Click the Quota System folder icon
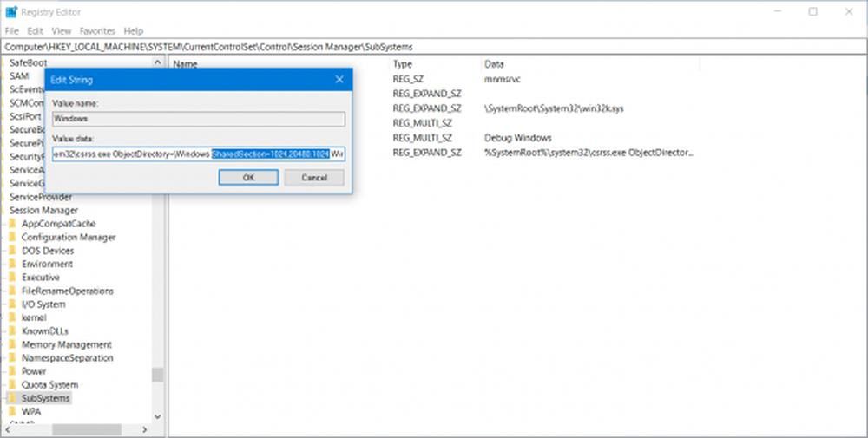This screenshot has width=868, height=438. 12,385
